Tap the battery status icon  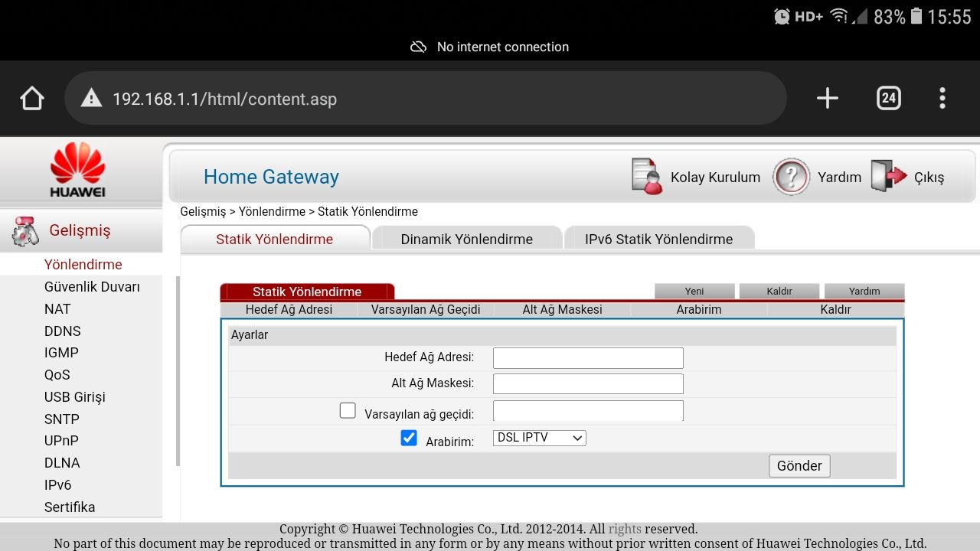(x=916, y=16)
